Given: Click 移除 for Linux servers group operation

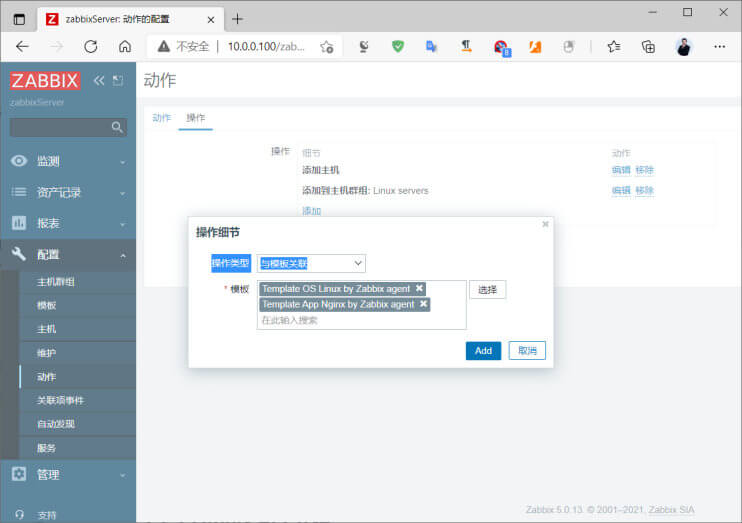Looking at the screenshot, I should click(x=645, y=191).
